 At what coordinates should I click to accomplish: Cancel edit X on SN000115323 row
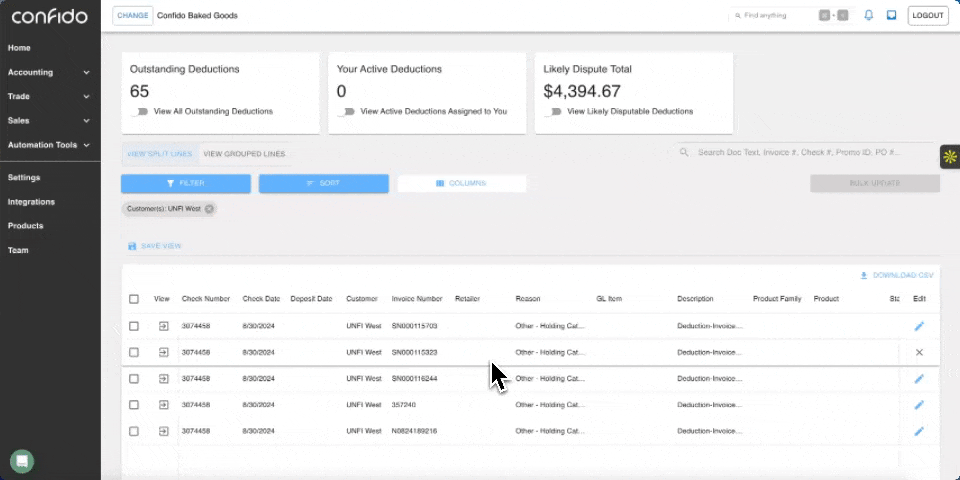[x=919, y=353]
